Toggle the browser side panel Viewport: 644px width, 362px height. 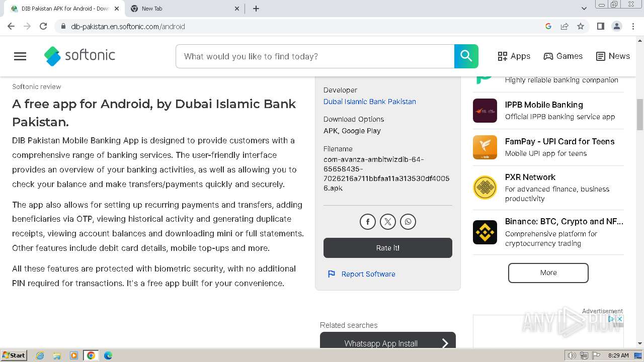[x=600, y=26]
